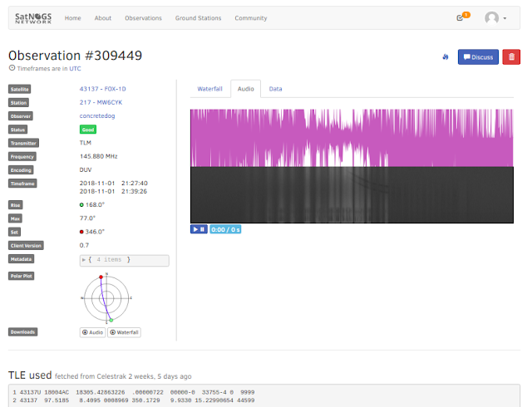This screenshot has width=532, height=407.
Task: Delete observation with red trash button
Action: tap(511, 57)
